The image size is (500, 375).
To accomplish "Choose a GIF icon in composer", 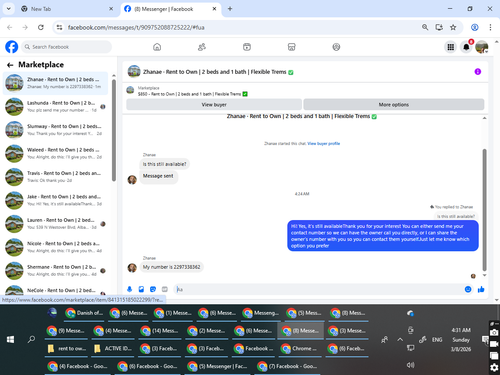I will (x=165, y=289).
